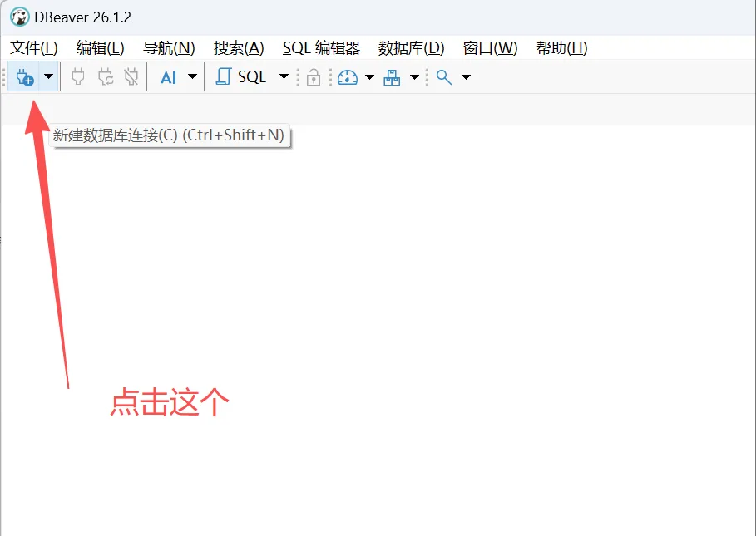The width and height of the screenshot is (756, 536).
Task: Expand the dashboard gauge dropdown arrow
Action: (370, 76)
